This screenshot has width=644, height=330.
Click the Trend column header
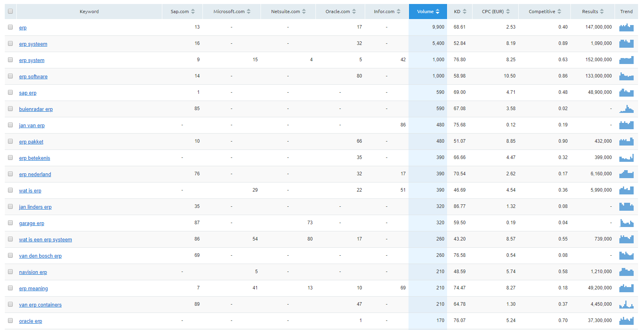coord(626,12)
